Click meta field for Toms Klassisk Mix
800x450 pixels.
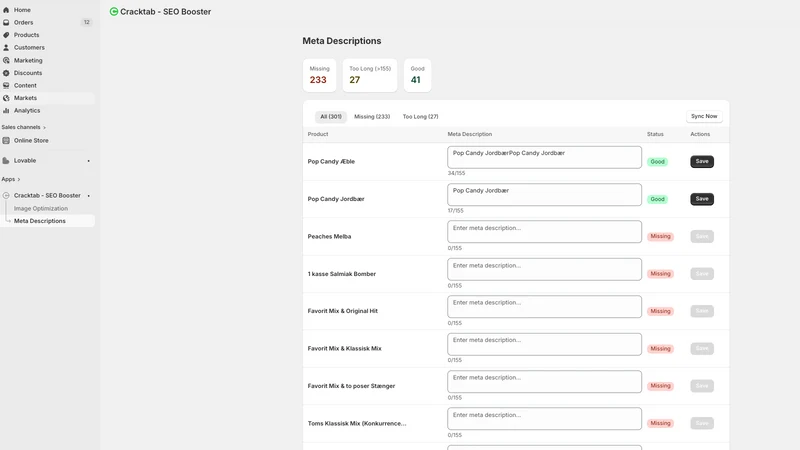click(544, 419)
